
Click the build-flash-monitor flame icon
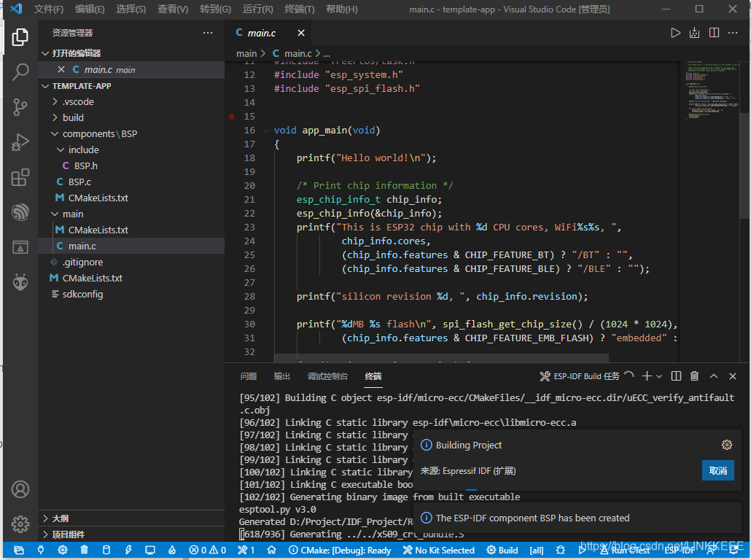click(x=172, y=550)
